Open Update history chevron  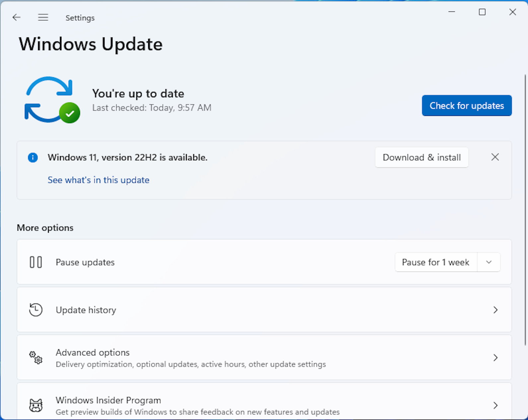pyautogui.click(x=495, y=310)
